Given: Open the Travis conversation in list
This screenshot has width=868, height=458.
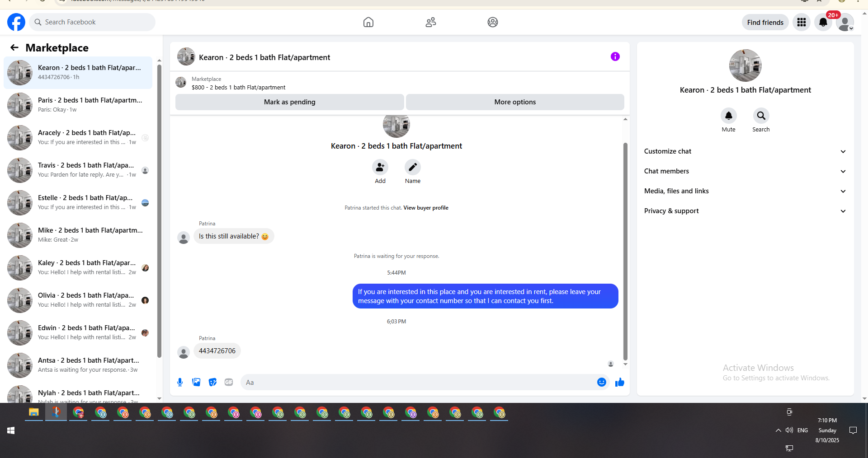Looking at the screenshot, I should click(x=78, y=170).
